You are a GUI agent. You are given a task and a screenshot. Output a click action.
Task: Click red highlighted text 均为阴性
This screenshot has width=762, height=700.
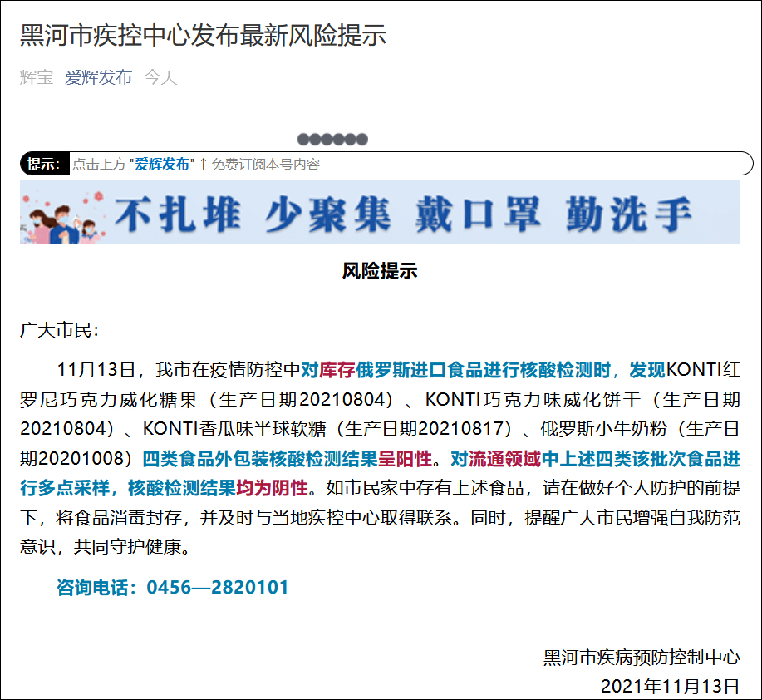[x=273, y=487]
